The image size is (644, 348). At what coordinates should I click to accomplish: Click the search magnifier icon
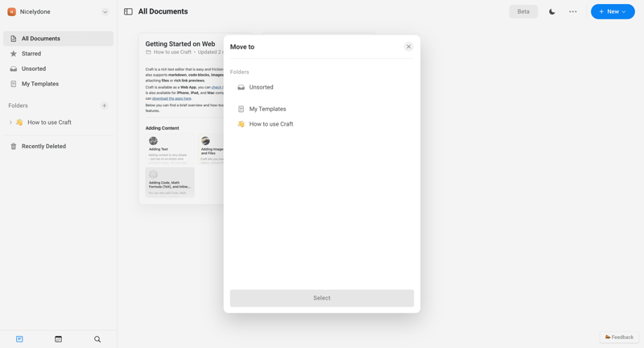click(97, 339)
